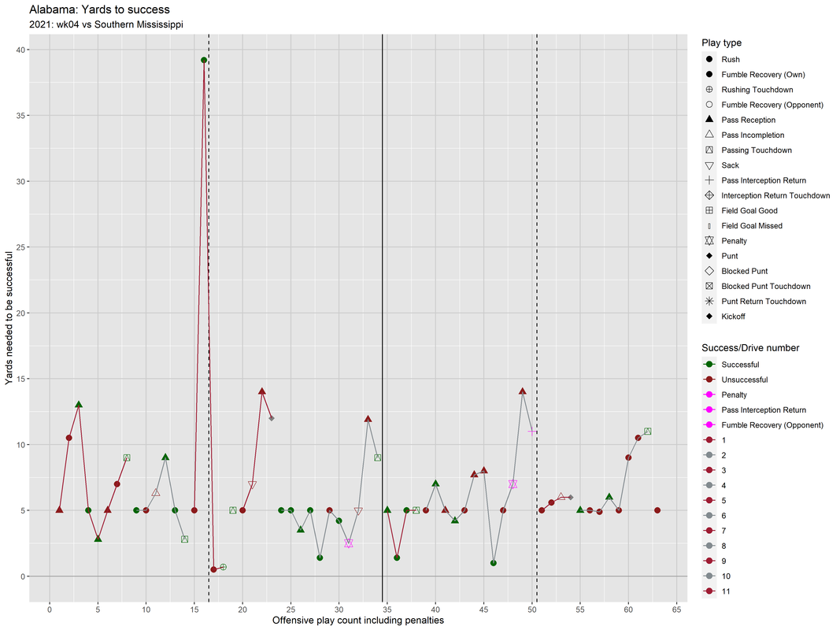This screenshot has width=840, height=630.
Task: Click the solid vertical halftime line
Action: pyautogui.click(x=382, y=318)
